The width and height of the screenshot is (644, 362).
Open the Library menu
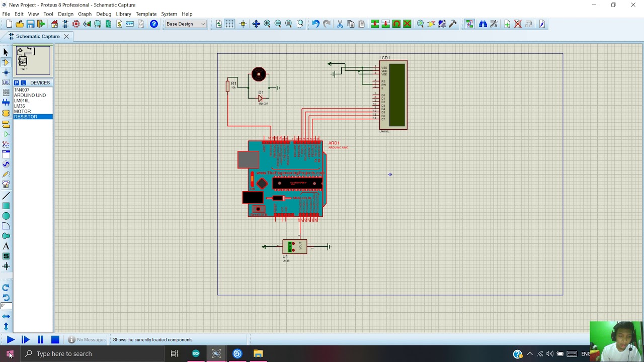pyautogui.click(x=123, y=14)
